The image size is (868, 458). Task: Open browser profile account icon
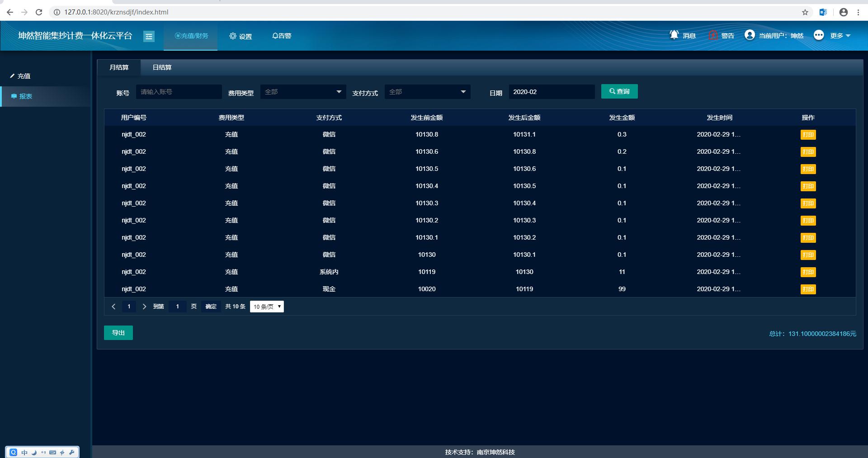pos(843,12)
